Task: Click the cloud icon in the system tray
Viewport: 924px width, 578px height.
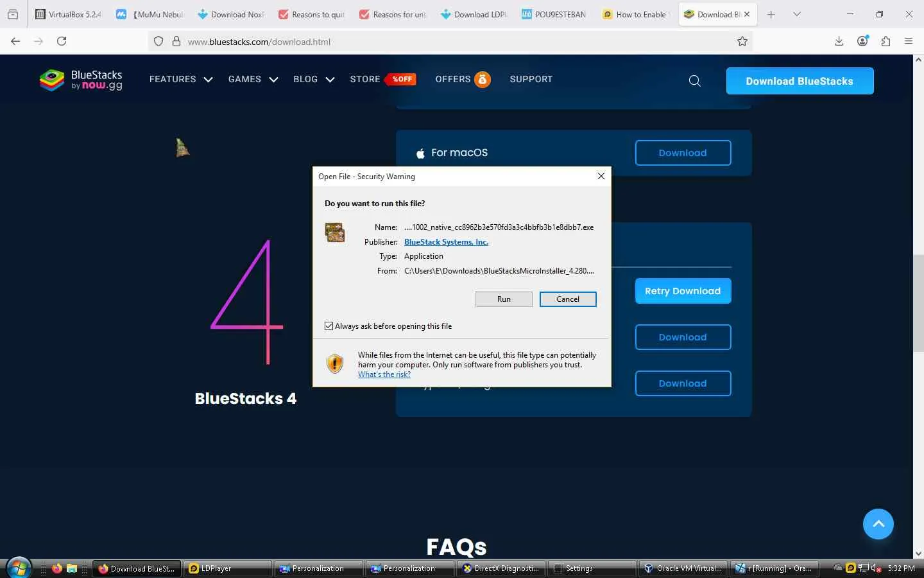Action: pos(838,568)
